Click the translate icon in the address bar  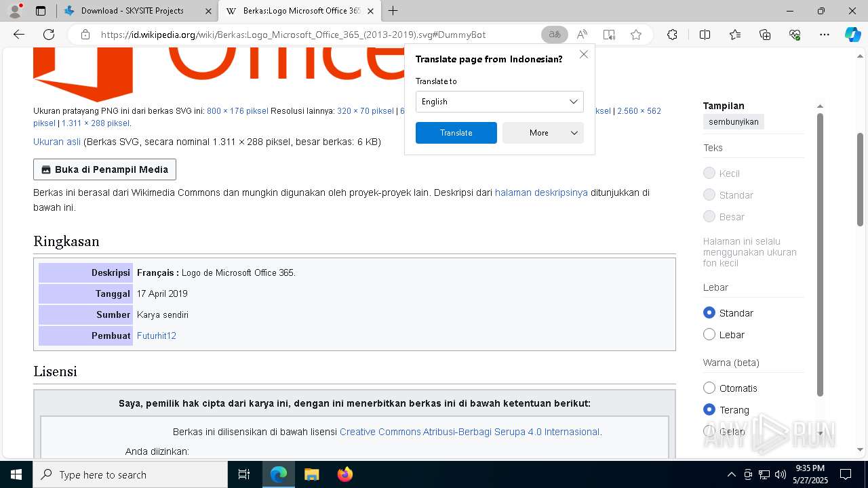(x=555, y=35)
